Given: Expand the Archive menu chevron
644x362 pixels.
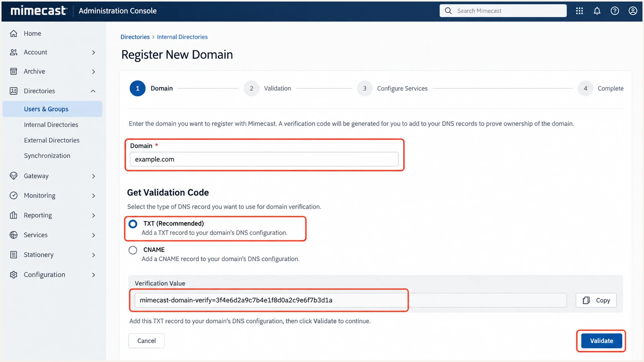Looking at the screenshot, I should click(94, 72).
